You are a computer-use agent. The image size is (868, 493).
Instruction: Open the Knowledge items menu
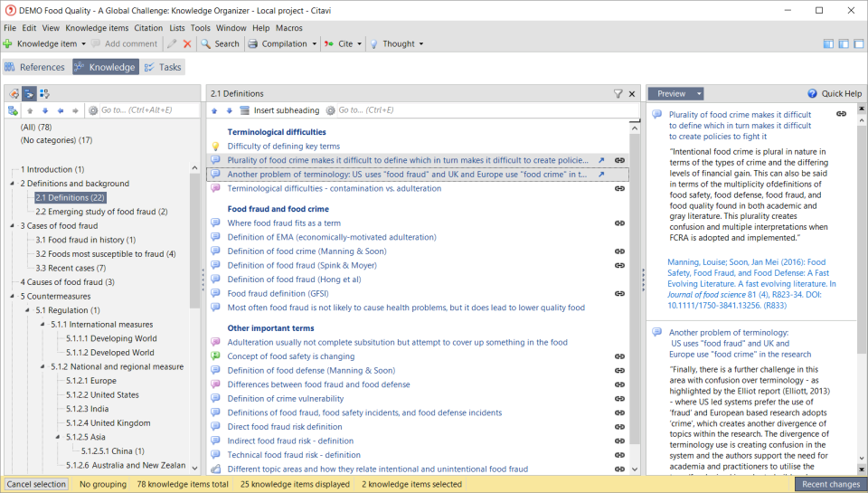(97, 28)
